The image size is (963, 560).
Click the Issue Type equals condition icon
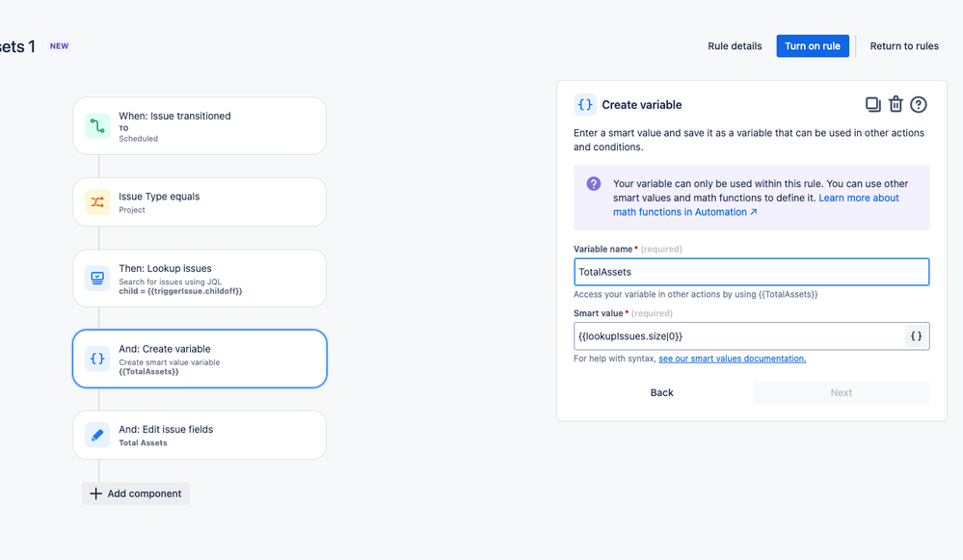[x=97, y=202]
